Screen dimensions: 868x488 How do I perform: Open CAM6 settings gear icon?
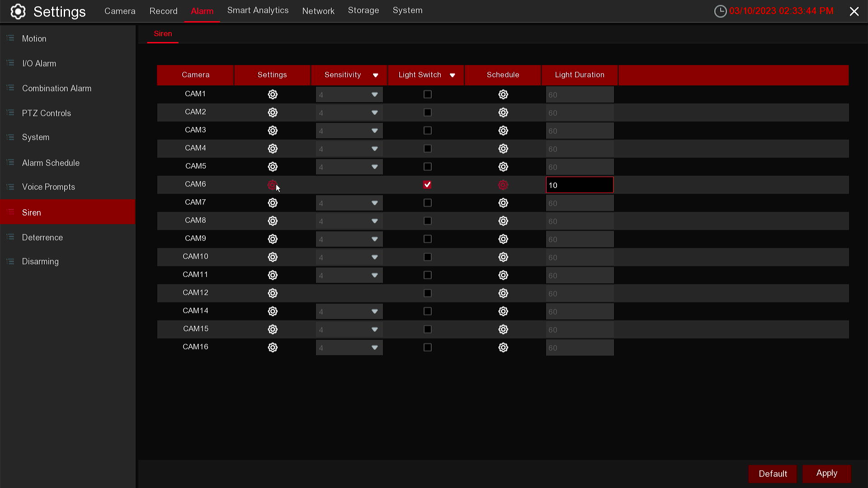coord(272,185)
